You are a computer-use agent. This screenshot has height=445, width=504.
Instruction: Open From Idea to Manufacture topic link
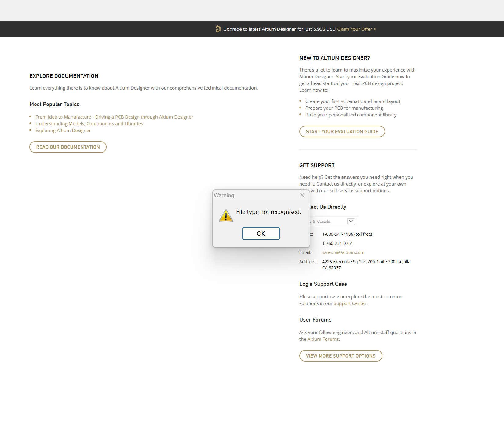coord(114,117)
